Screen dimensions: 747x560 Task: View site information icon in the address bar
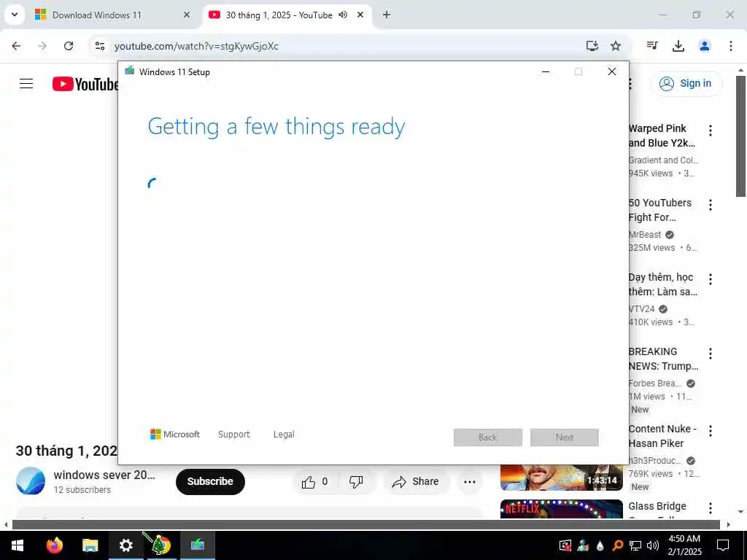point(99,46)
